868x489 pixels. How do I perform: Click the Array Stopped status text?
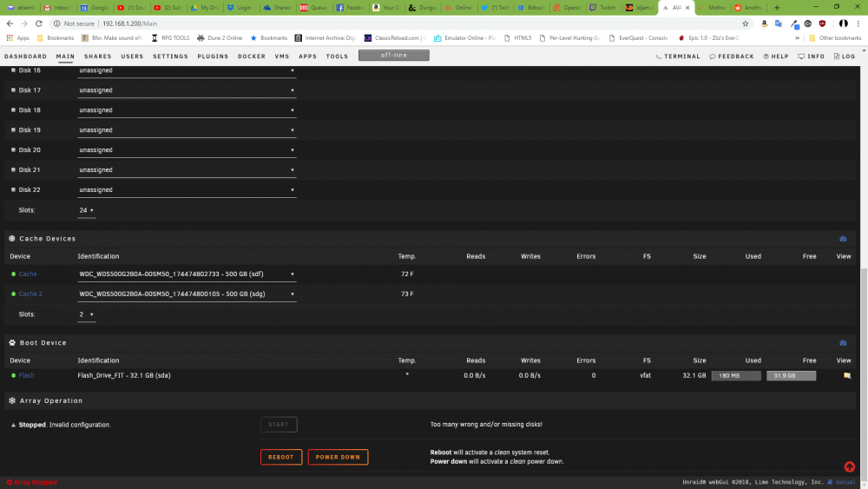tap(31, 482)
